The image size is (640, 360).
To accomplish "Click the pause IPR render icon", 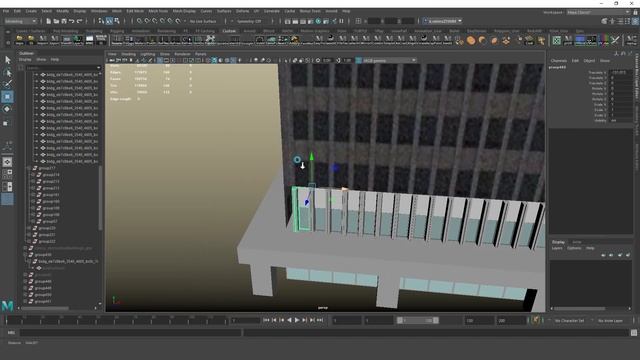I will pos(342,21).
